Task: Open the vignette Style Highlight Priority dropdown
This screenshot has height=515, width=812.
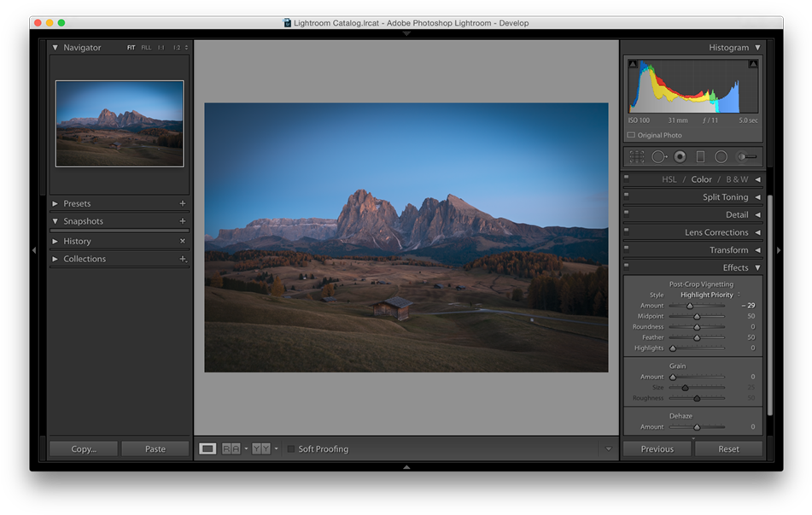Action: (710, 295)
